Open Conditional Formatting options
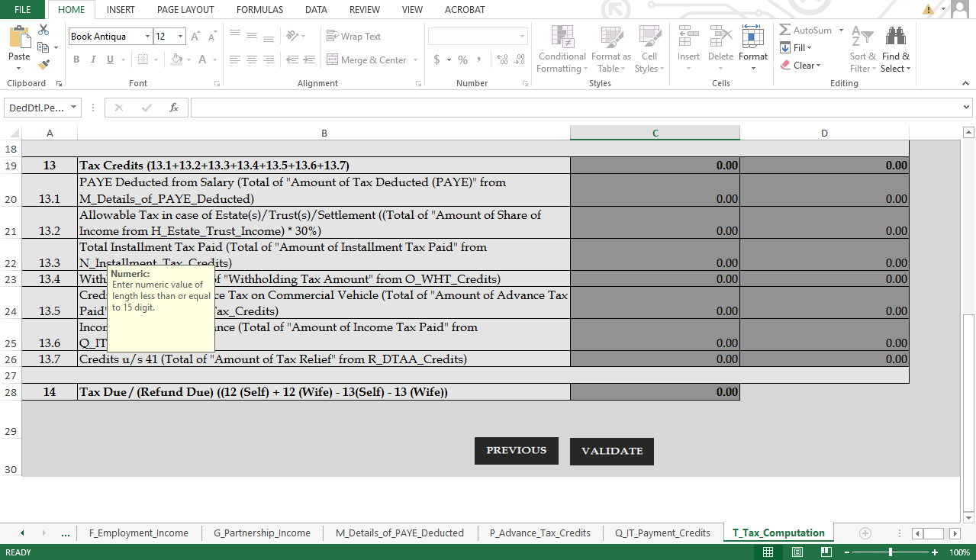This screenshot has width=976, height=560. point(562,49)
